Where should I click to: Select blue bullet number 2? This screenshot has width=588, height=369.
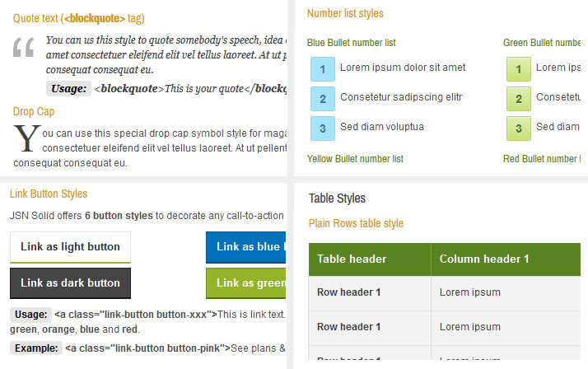click(323, 98)
